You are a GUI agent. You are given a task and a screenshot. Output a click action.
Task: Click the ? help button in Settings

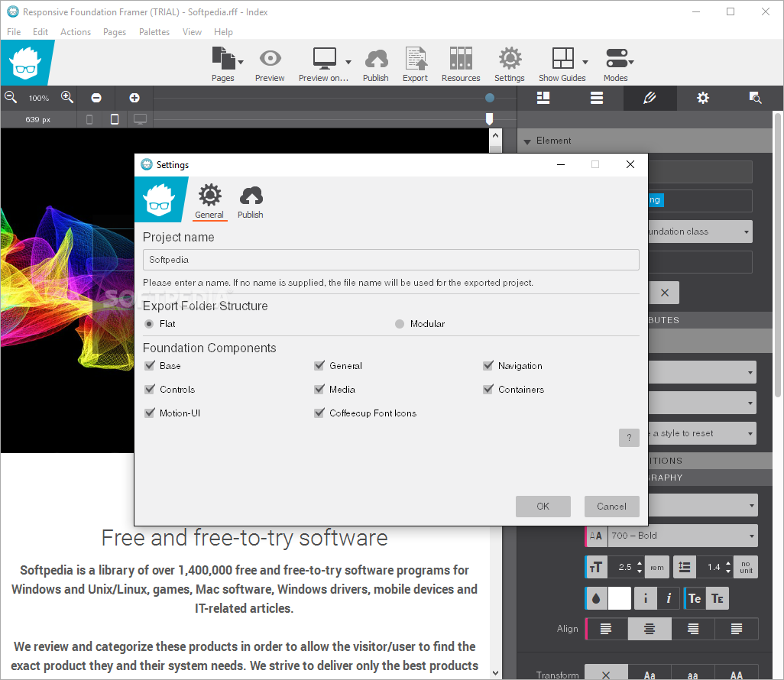point(629,438)
